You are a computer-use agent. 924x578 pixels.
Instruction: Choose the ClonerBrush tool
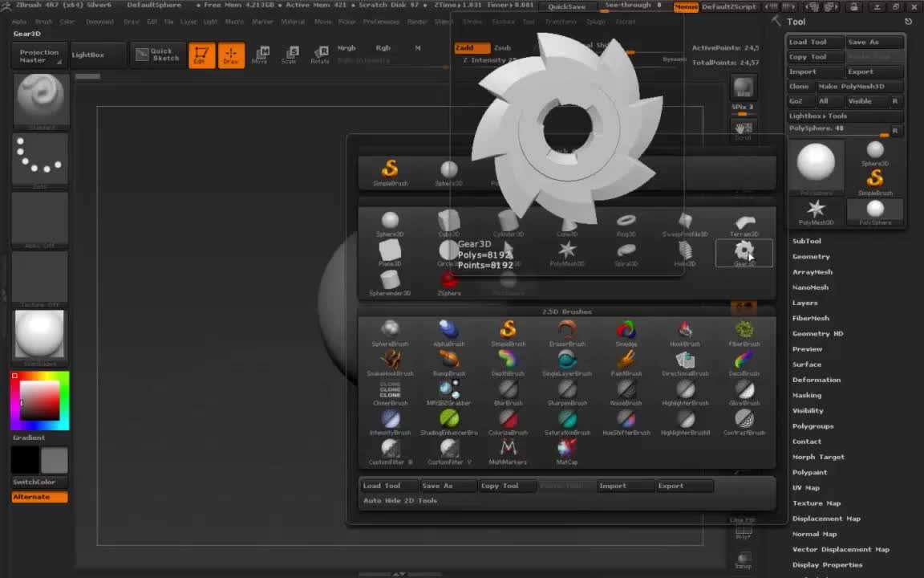tap(390, 393)
